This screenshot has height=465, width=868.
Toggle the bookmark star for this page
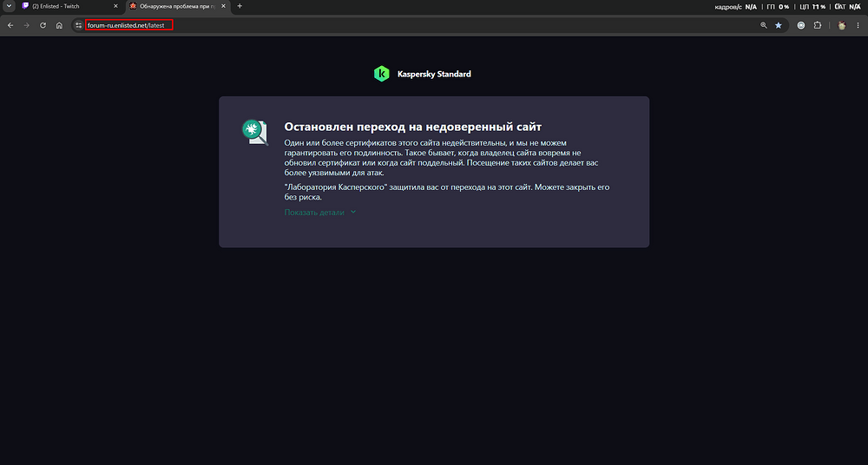779,25
